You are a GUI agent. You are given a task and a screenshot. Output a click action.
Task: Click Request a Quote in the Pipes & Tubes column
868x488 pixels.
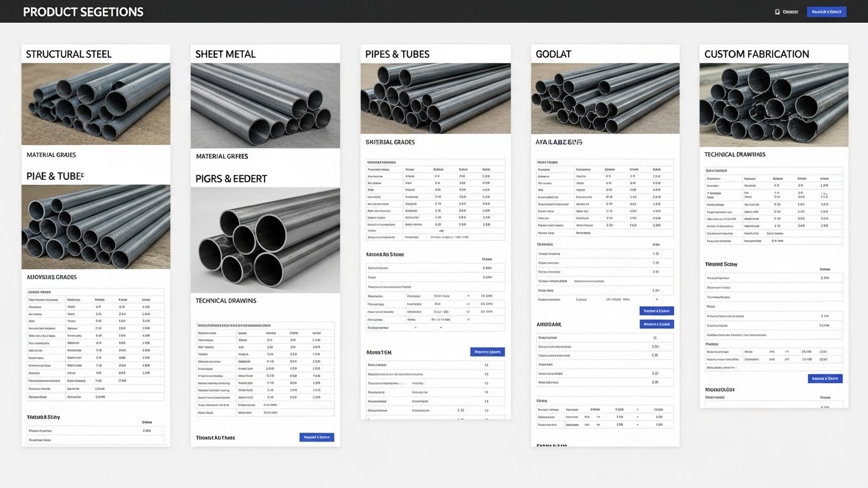pyautogui.click(x=486, y=351)
